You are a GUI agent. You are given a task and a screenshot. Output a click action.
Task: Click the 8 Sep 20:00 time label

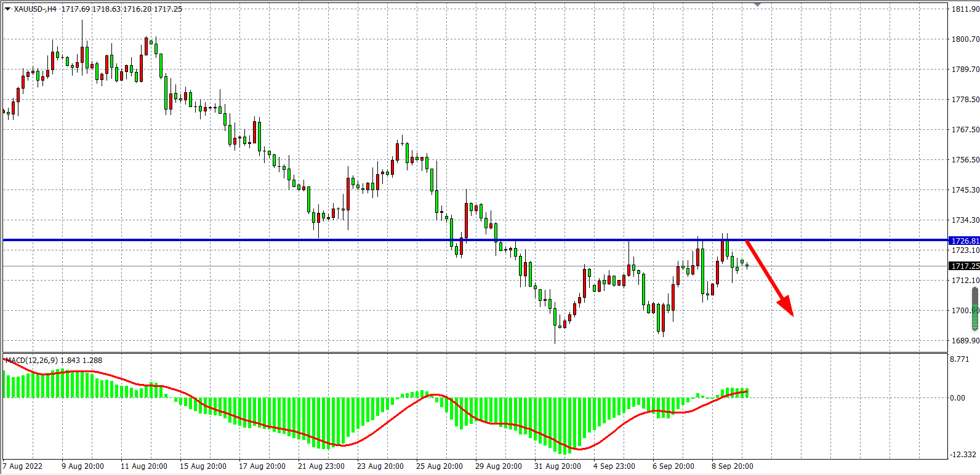(x=733, y=466)
